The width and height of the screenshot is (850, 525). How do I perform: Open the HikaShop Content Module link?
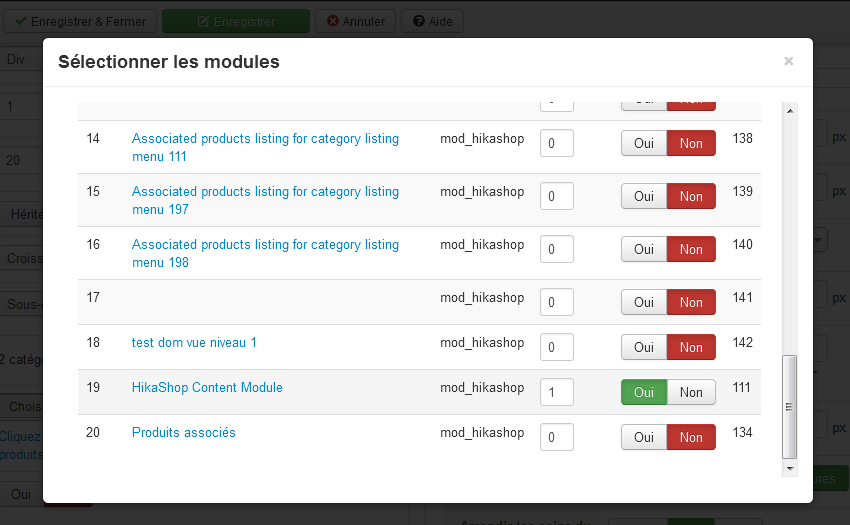pos(207,387)
